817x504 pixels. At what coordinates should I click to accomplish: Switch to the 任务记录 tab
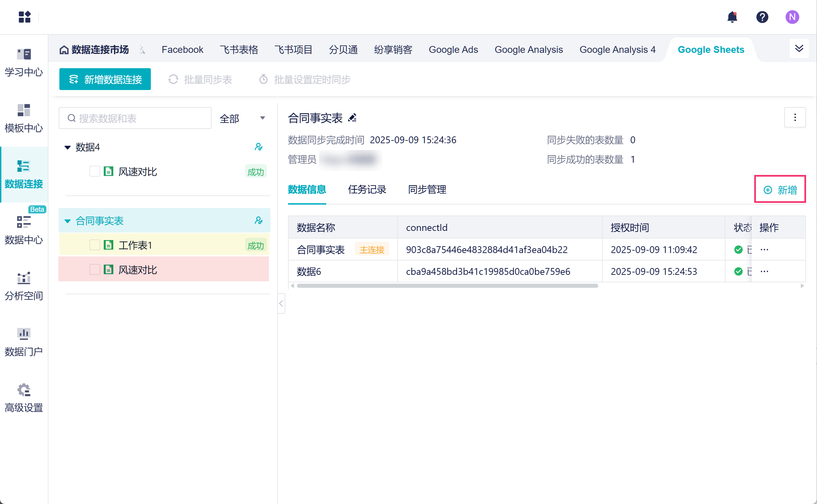pyautogui.click(x=367, y=190)
